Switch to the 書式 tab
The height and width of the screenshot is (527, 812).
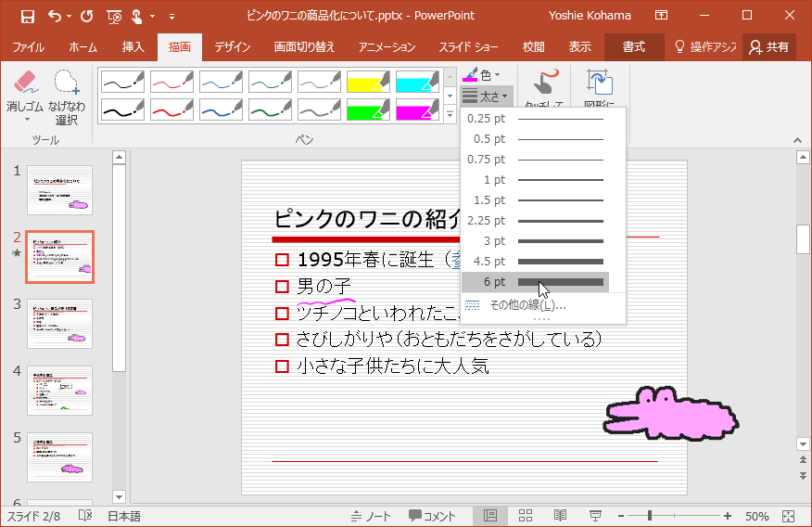coord(634,47)
